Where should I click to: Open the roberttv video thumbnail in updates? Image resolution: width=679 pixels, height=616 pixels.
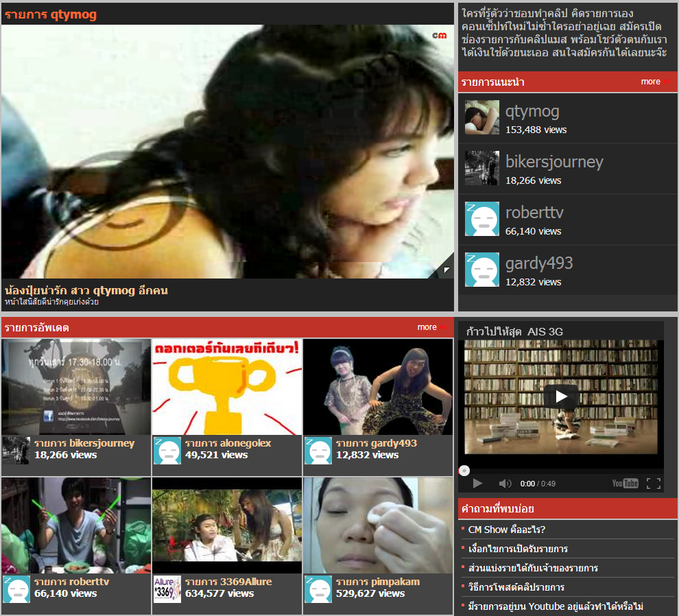76,525
